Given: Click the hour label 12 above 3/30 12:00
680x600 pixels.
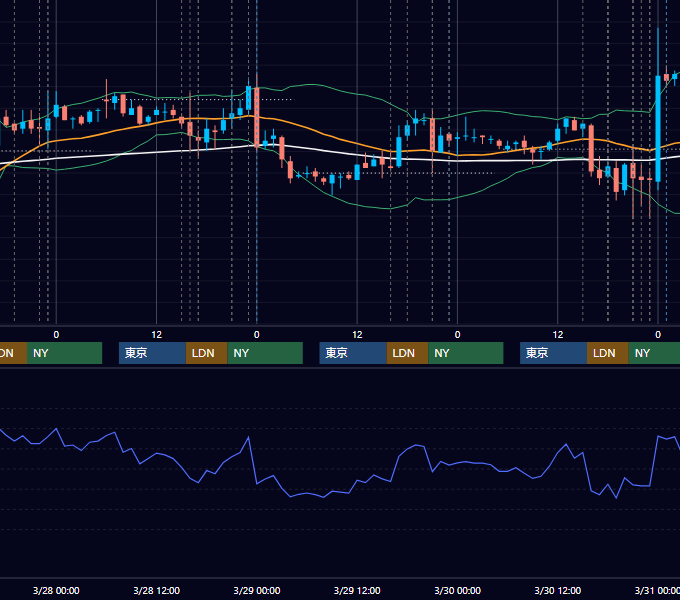Looking at the screenshot, I should click(x=558, y=335).
